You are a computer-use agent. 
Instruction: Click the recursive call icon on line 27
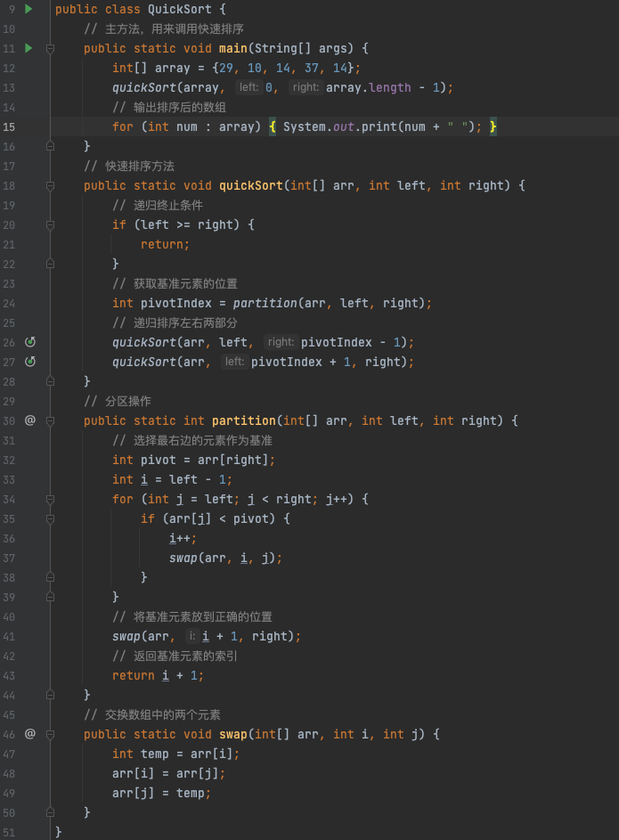[x=30, y=362]
